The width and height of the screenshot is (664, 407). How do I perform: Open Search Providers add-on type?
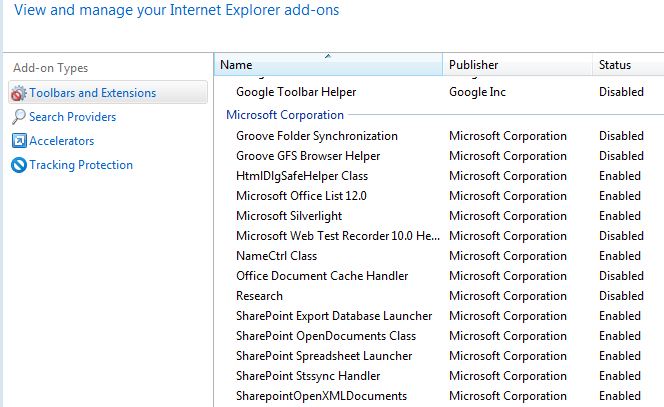pyautogui.click(x=72, y=117)
